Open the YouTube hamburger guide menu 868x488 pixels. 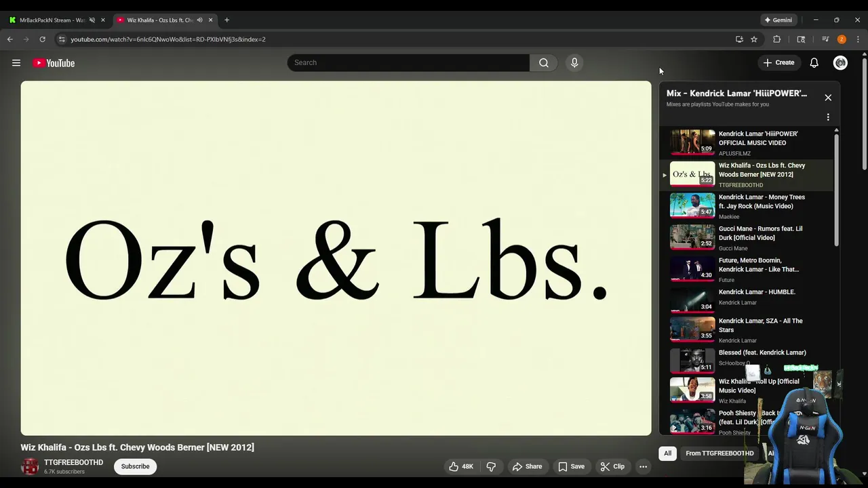(16, 63)
